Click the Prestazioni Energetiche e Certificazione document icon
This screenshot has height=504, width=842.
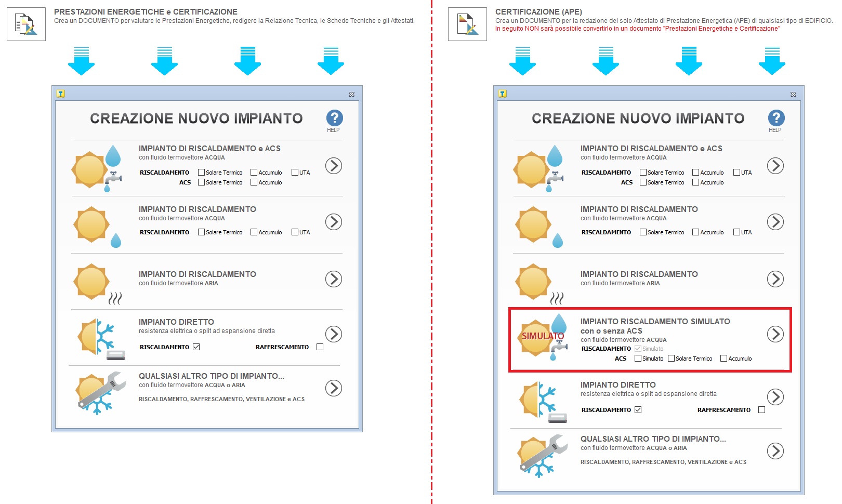point(26,24)
